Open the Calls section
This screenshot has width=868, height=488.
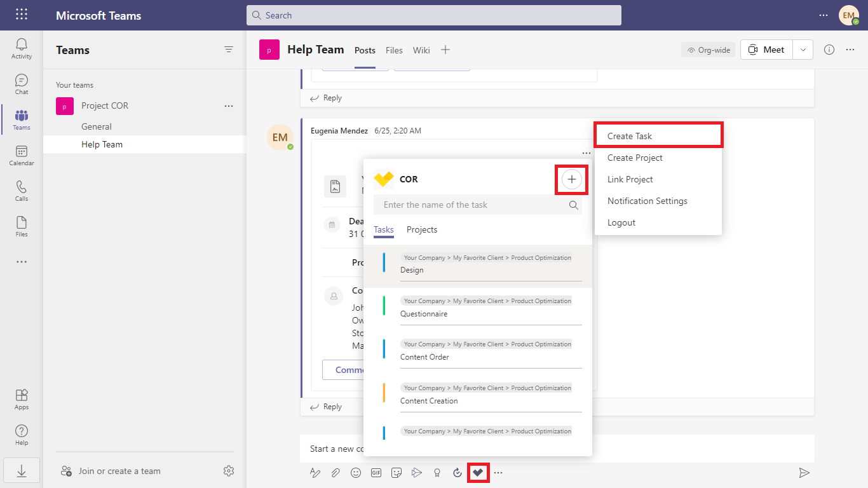22,191
